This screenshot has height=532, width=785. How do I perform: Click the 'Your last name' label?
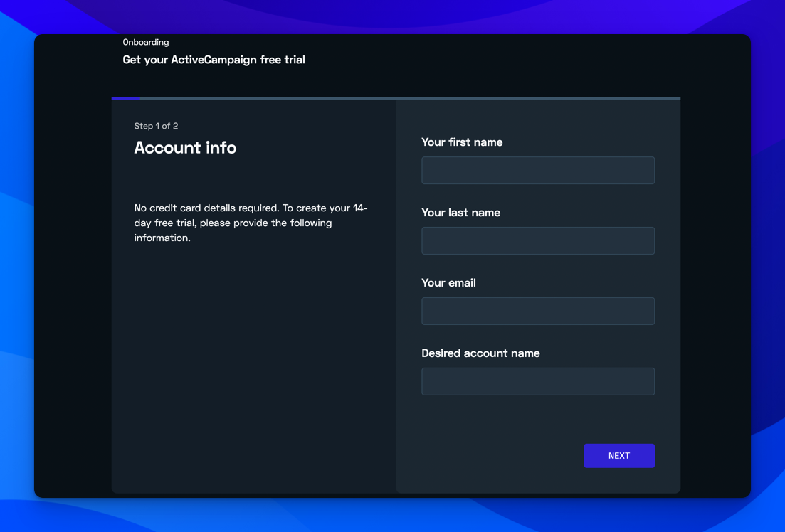tap(460, 213)
